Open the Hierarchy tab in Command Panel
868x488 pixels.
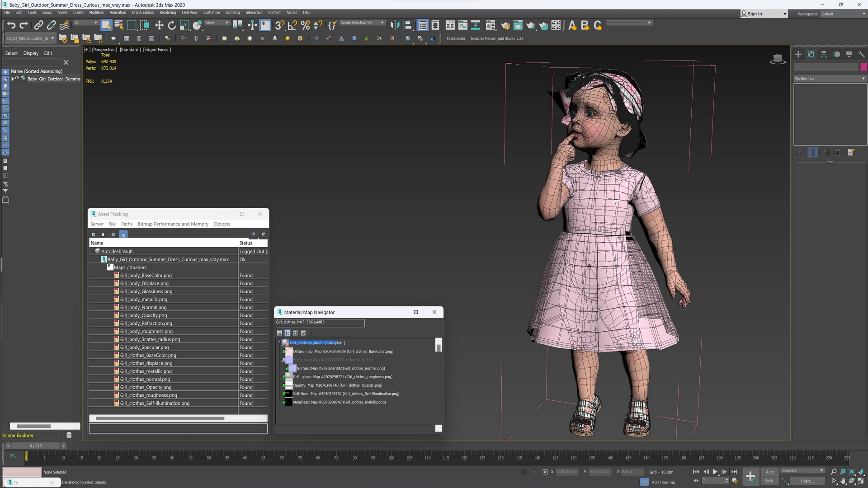pos(824,54)
